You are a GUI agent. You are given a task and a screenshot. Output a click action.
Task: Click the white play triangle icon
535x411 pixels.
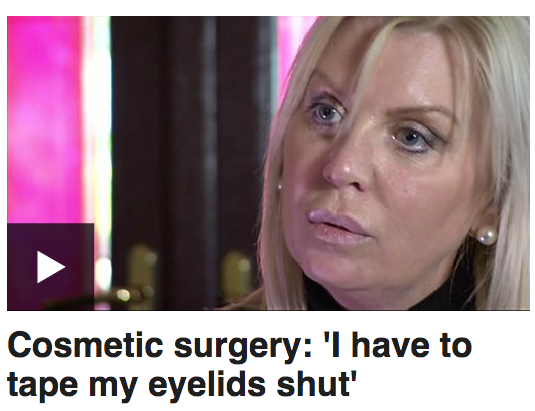50,267
